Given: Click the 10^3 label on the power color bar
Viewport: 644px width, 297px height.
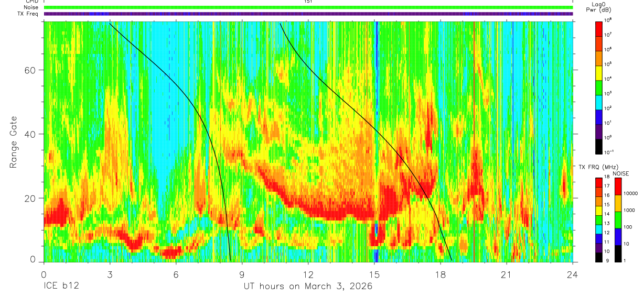Looking at the screenshot, I should (x=609, y=93).
